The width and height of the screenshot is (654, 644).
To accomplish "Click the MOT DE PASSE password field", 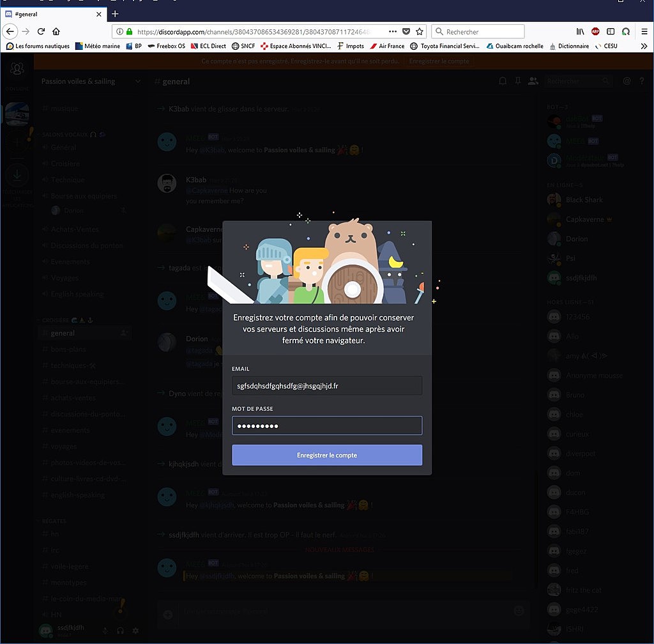I will pyautogui.click(x=327, y=425).
